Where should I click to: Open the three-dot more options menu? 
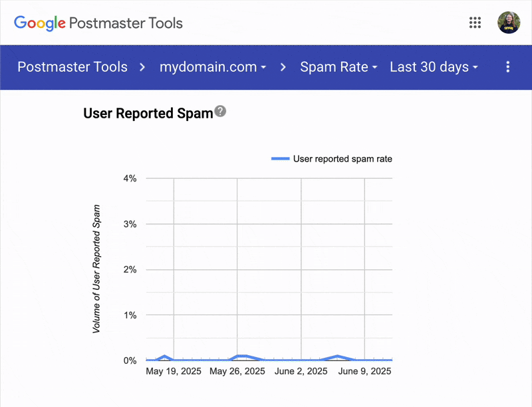pos(507,67)
